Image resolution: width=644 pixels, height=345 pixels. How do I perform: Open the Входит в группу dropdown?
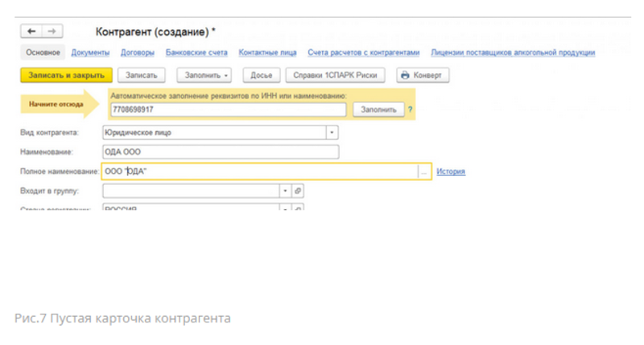[284, 191]
